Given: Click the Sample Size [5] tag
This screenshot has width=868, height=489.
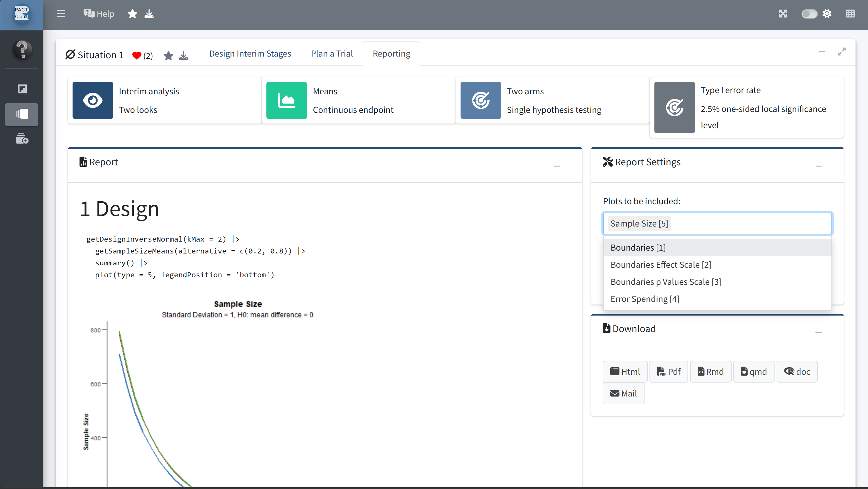Looking at the screenshot, I should (639, 224).
